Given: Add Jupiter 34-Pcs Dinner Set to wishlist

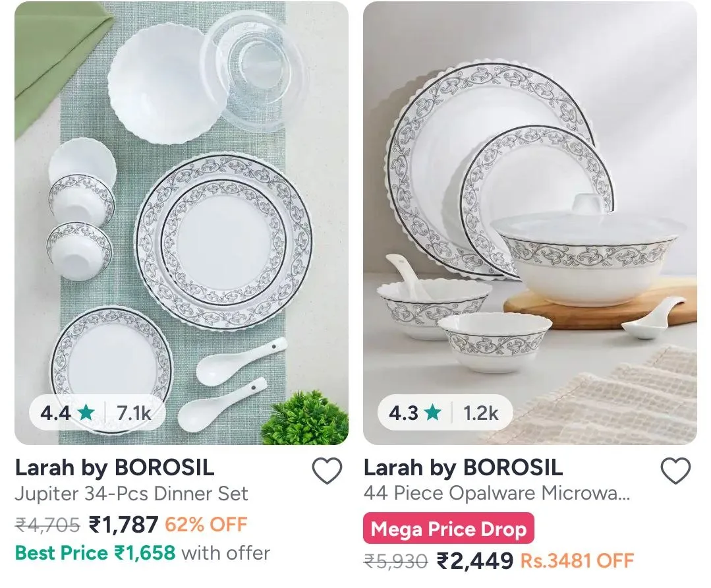Looking at the screenshot, I should [x=327, y=471].
